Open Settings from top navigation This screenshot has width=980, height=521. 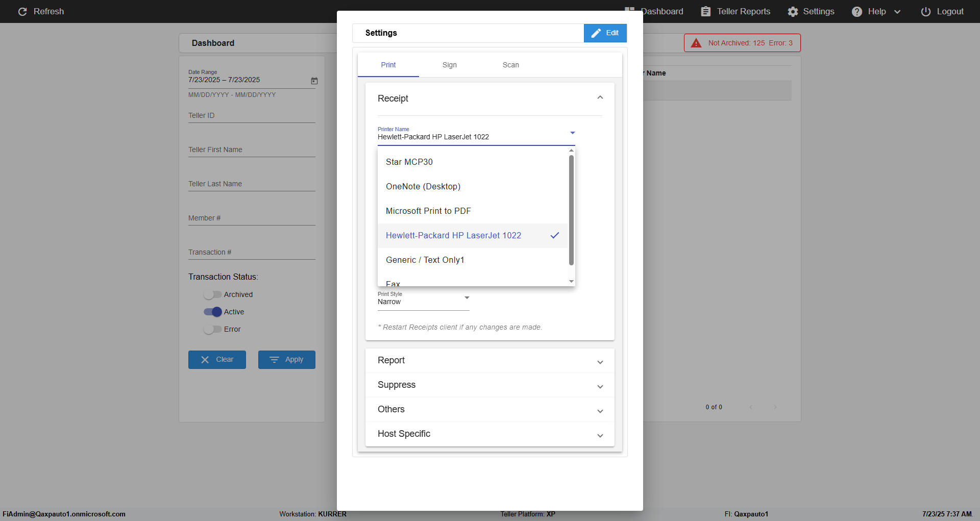811,11
